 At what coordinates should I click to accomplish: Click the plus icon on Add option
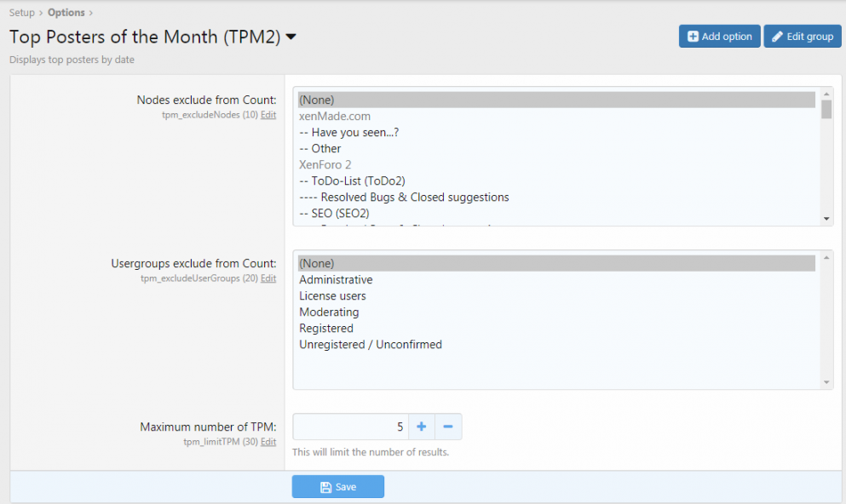(x=693, y=37)
